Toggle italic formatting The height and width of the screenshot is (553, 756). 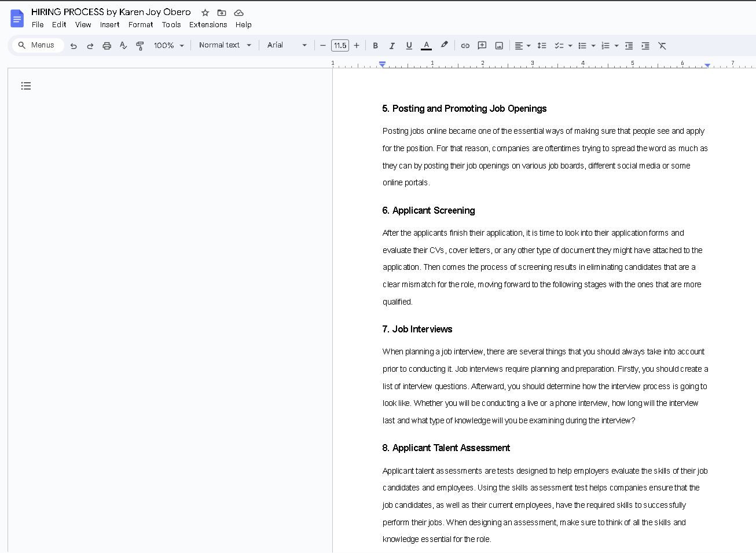(x=392, y=46)
